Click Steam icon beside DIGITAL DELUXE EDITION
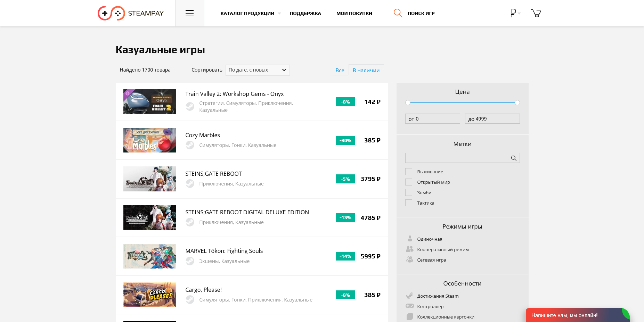Viewport: 644px width, 322px height. [x=190, y=222]
